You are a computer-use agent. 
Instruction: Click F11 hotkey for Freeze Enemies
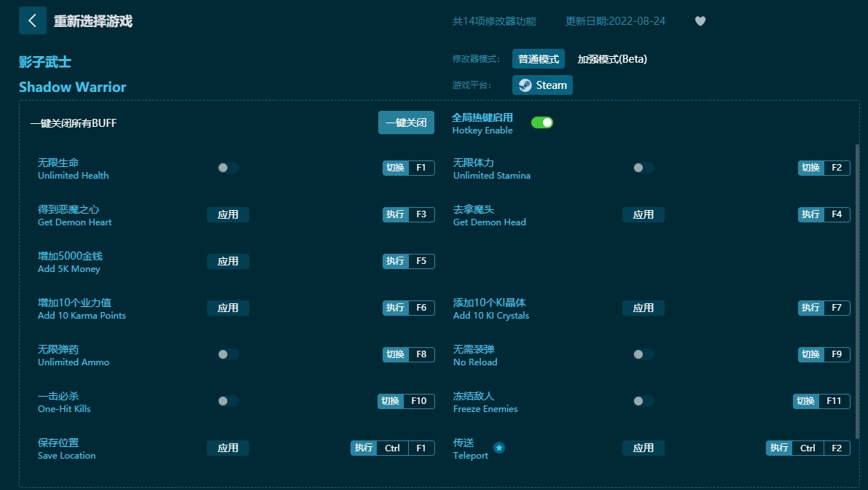tap(834, 400)
